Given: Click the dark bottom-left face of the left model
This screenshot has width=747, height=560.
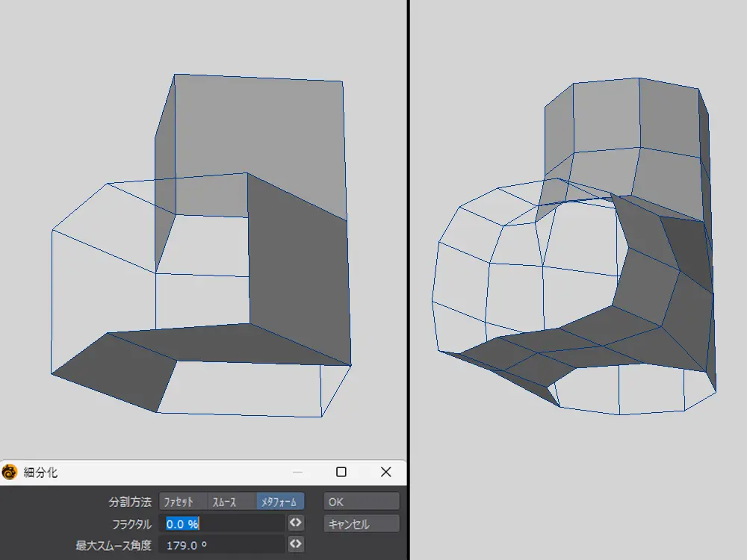Looking at the screenshot, I should 120,370.
